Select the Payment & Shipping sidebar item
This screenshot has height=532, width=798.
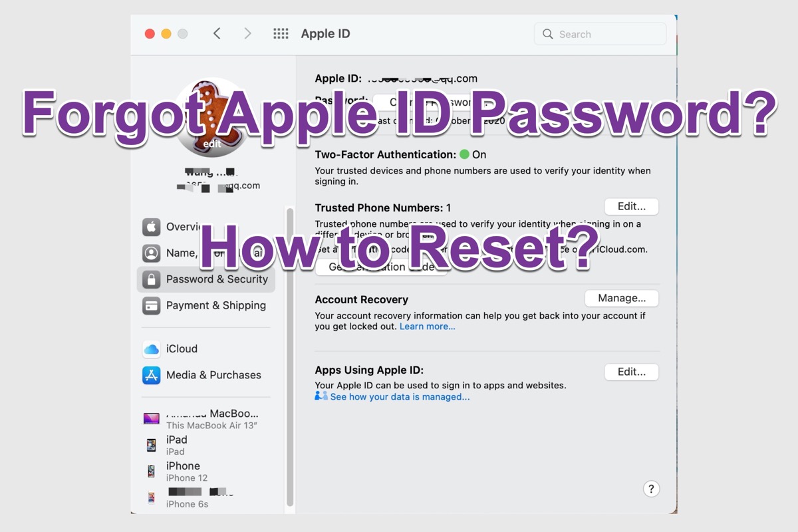point(215,306)
